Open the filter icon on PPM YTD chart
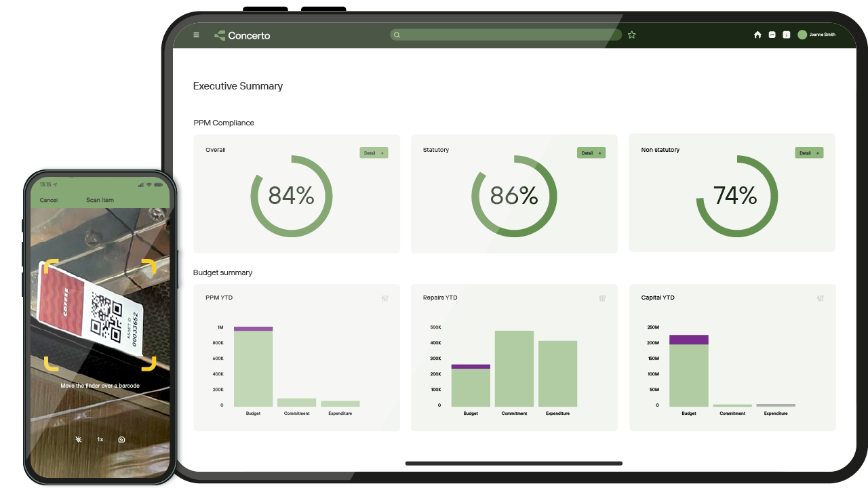This screenshot has width=868, height=488. coord(384,298)
